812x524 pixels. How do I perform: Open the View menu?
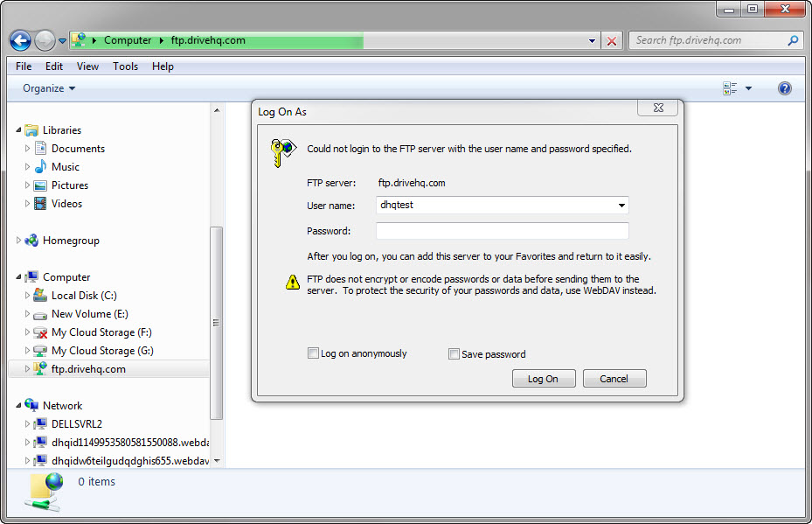click(87, 66)
